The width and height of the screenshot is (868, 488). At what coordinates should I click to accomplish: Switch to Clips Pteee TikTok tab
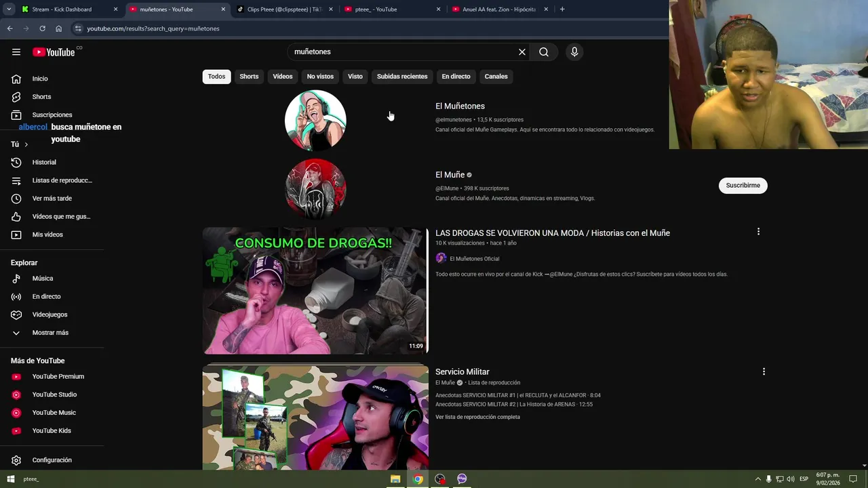pos(285,9)
